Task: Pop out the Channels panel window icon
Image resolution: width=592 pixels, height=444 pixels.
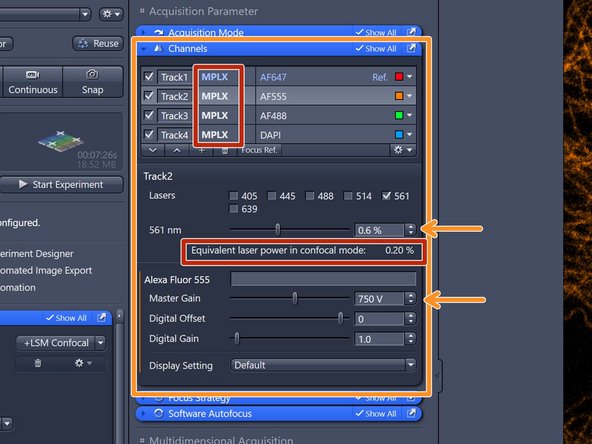Action: click(411, 48)
